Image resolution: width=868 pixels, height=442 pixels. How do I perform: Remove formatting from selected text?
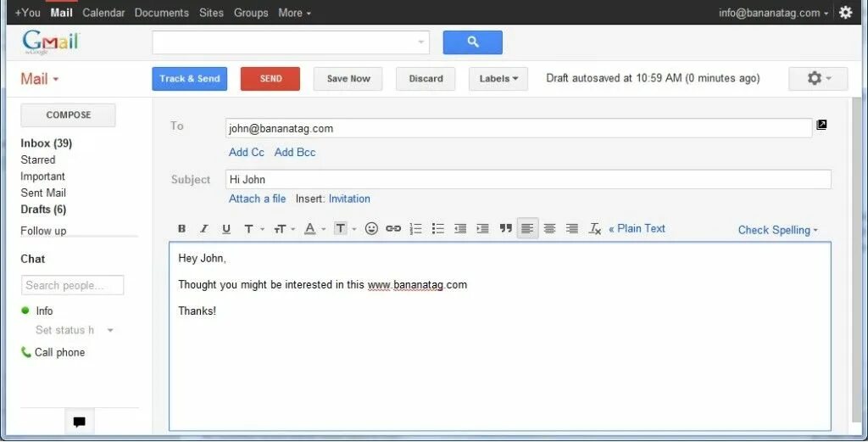click(595, 228)
